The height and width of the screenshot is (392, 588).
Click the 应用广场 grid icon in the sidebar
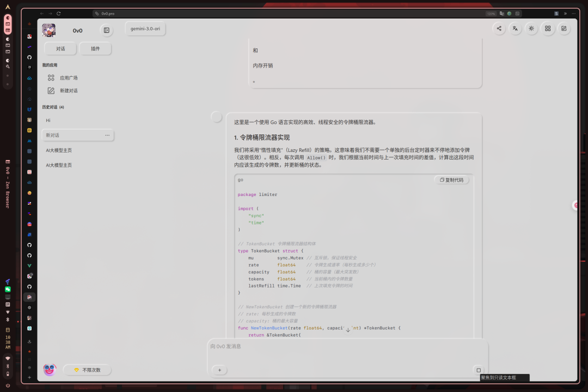pyautogui.click(x=51, y=77)
